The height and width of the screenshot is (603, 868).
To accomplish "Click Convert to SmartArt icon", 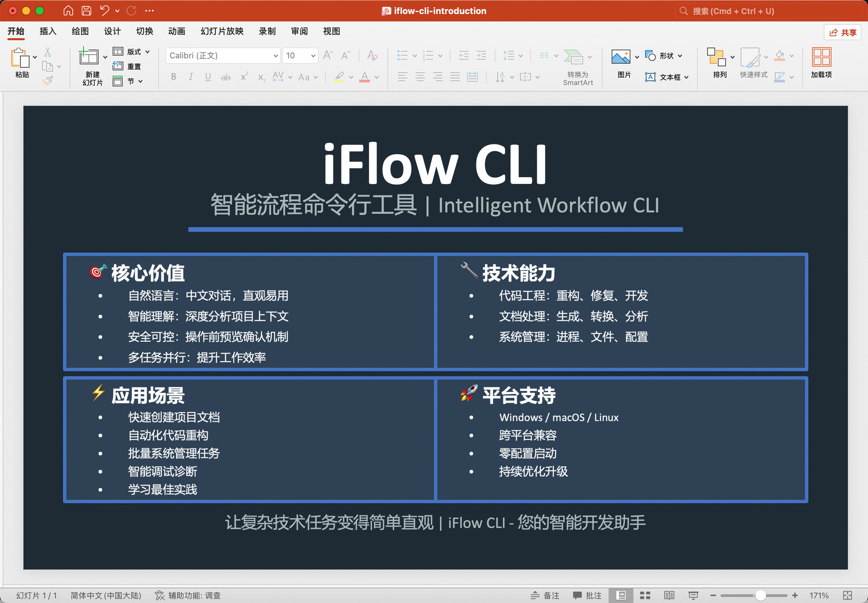I will [x=574, y=57].
